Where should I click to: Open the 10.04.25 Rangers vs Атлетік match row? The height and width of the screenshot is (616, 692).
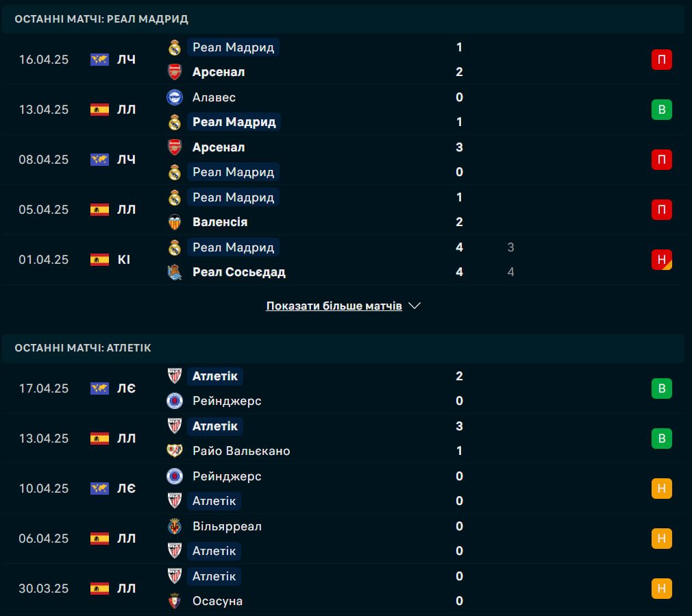point(343,489)
